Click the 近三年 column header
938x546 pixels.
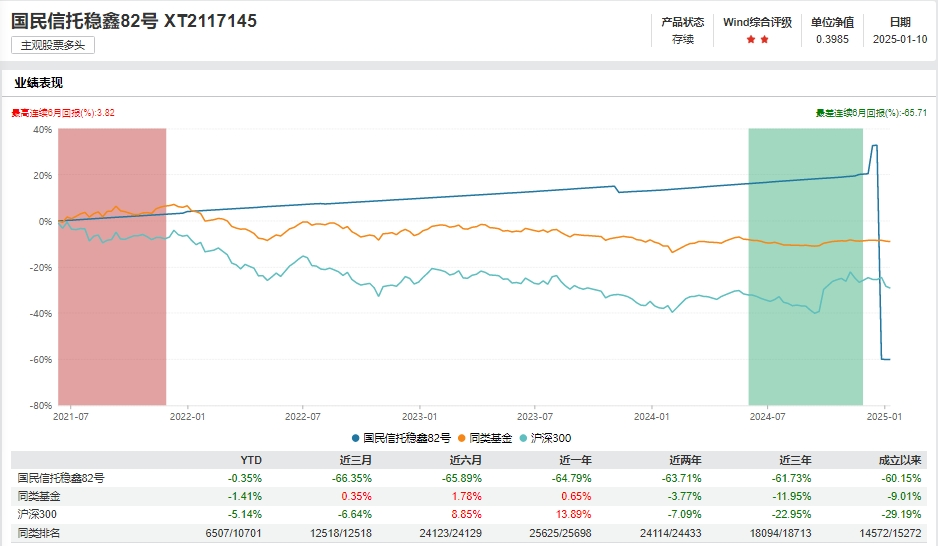(x=795, y=460)
